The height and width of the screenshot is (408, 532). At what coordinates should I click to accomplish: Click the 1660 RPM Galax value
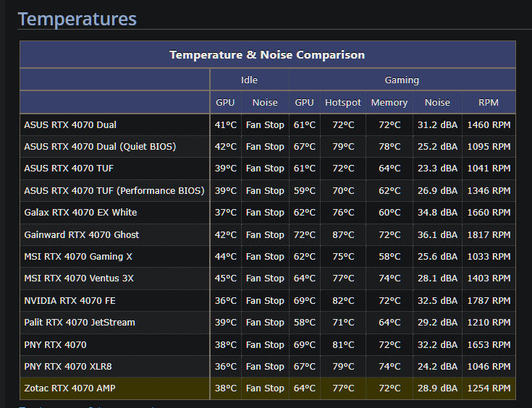tap(489, 212)
